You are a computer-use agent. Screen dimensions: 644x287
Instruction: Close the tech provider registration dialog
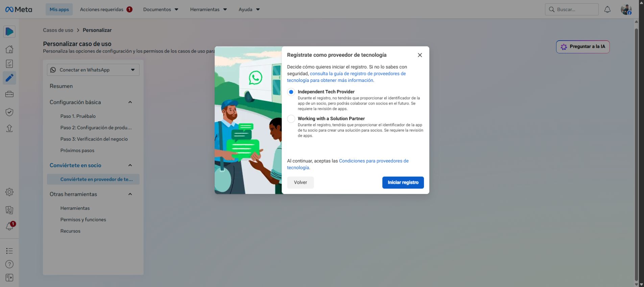[420, 55]
